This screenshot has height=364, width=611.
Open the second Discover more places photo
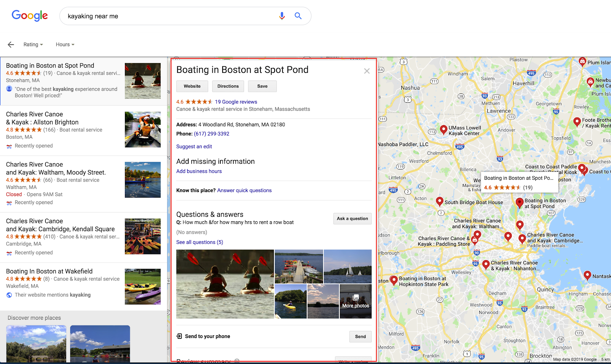pyautogui.click(x=100, y=344)
